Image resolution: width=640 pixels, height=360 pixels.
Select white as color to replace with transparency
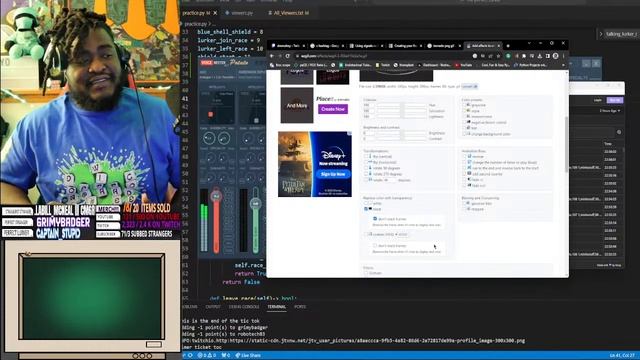coord(366,203)
